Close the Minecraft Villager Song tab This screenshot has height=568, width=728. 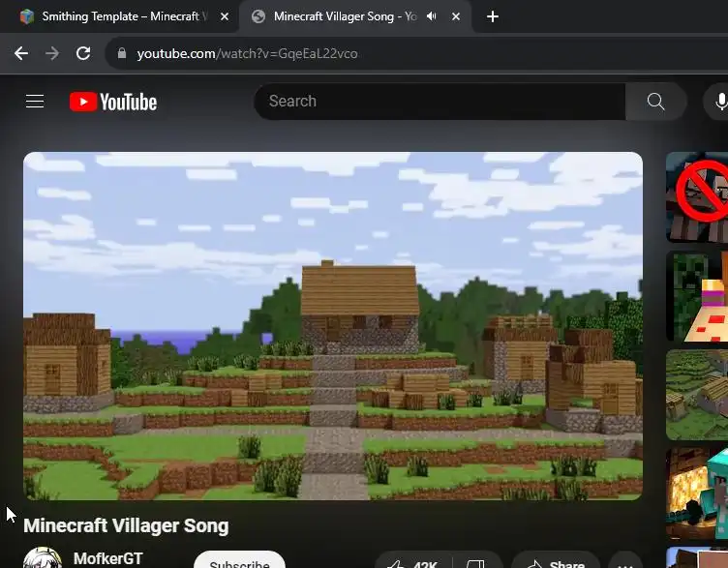[x=456, y=16]
